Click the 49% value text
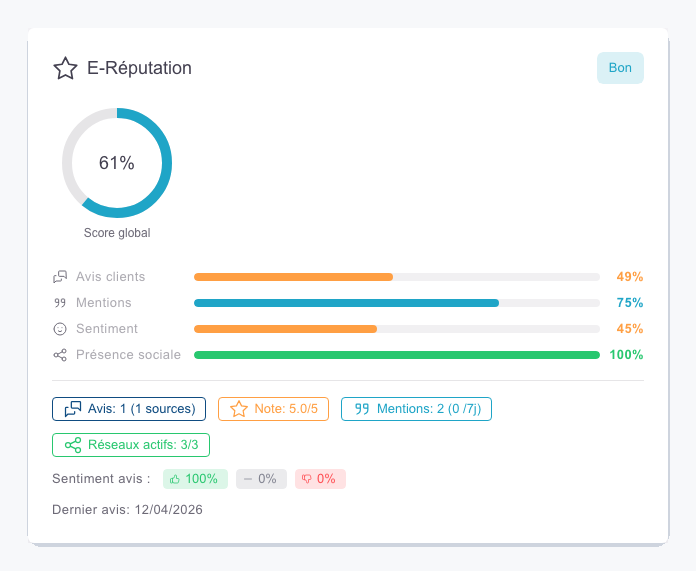Image resolution: width=696 pixels, height=571 pixels. pyautogui.click(x=629, y=277)
